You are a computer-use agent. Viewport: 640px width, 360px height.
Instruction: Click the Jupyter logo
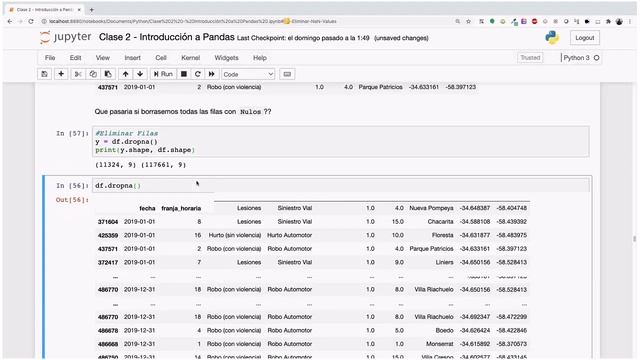(x=65, y=37)
